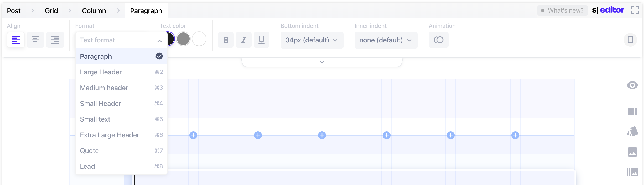644x185 pixels.
Task: Pick the gray text color swatch
Action: click(x=183, y=39)
